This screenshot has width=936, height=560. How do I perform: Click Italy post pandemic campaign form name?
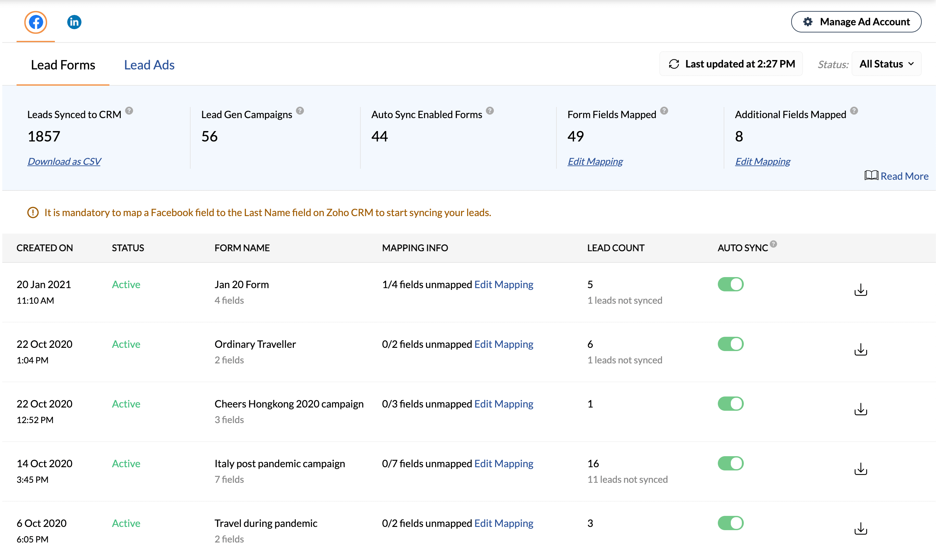point(280,463)
